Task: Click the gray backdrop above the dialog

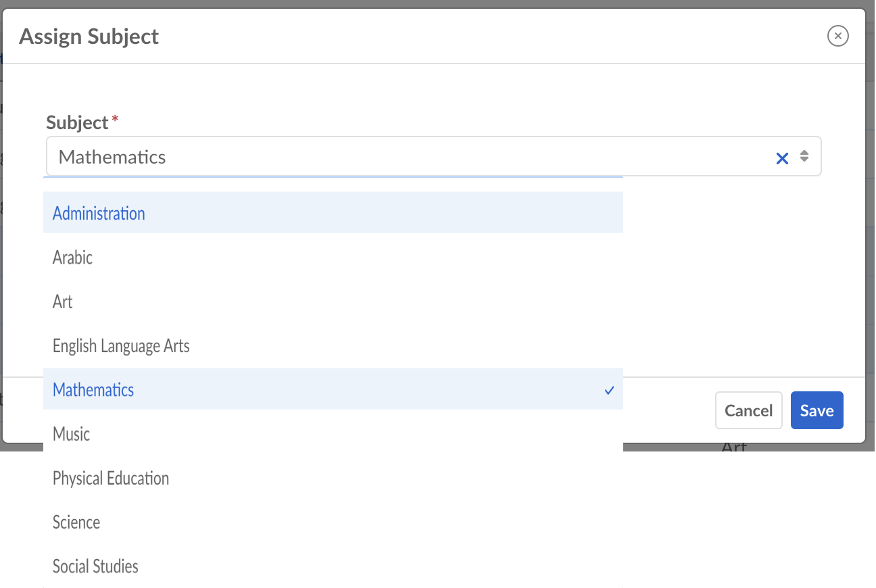Action: coord(433,3)
